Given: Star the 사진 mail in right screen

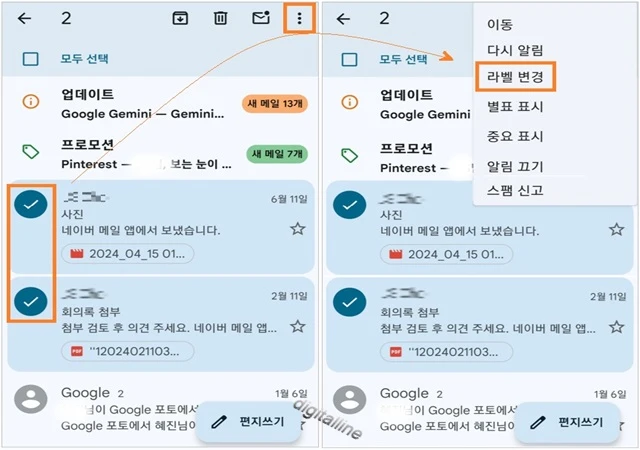Looking at the screenshot, I should [x=616, y=229].
